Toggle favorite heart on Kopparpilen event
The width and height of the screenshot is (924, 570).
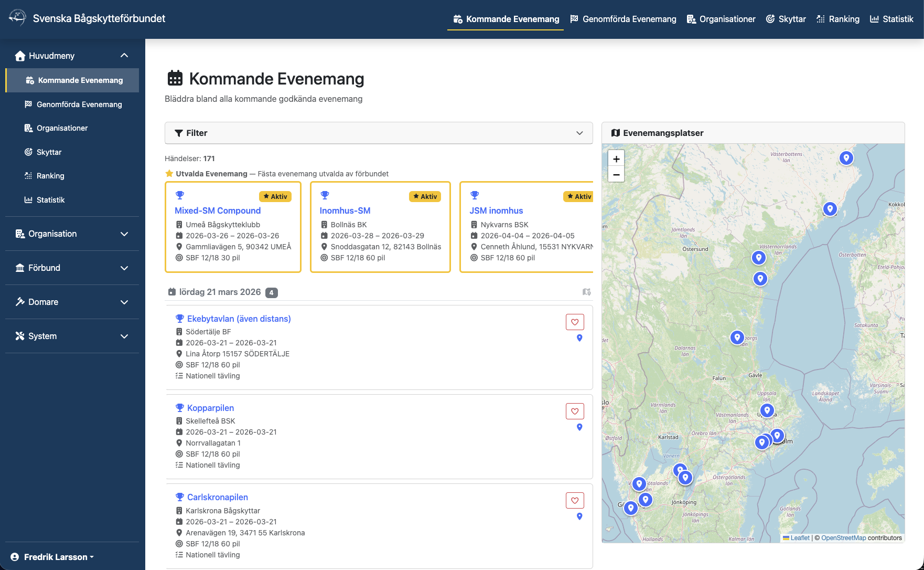(x=575, y=411)
